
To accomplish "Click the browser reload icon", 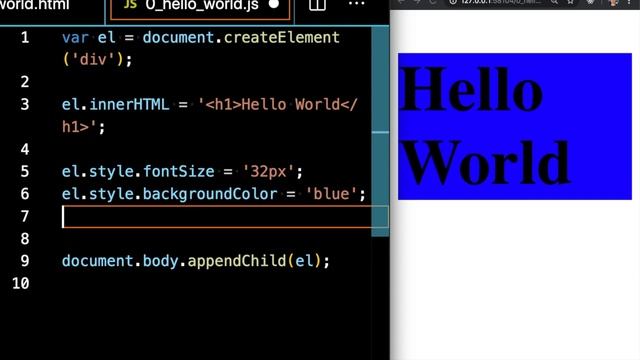I will pyautogui.click(x=433, y=2).
